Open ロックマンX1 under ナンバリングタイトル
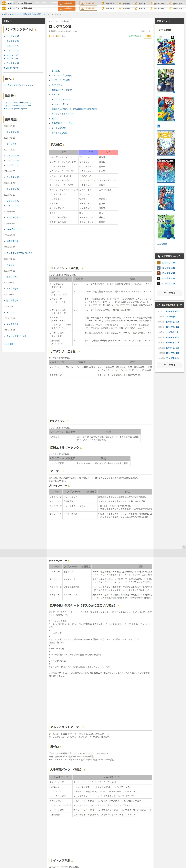The width and height of the screenshot is (186, 868). coord(13,36)
